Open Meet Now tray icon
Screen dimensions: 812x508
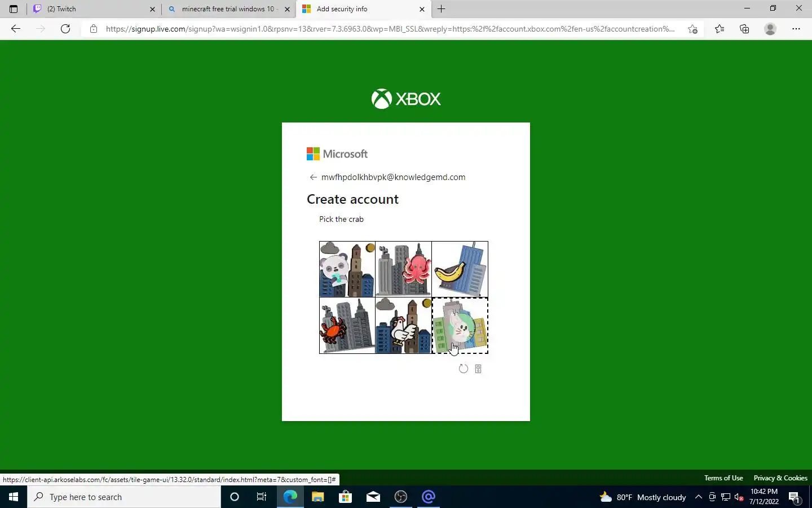tap(712, 497)
